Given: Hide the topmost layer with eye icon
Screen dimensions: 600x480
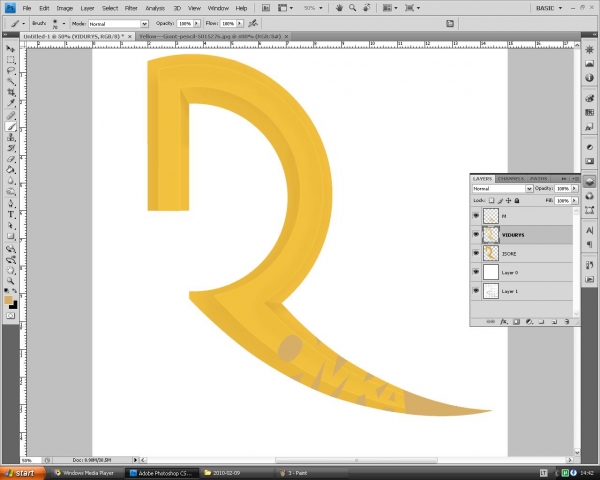Looking at the screenshot, I should [476, 216].
